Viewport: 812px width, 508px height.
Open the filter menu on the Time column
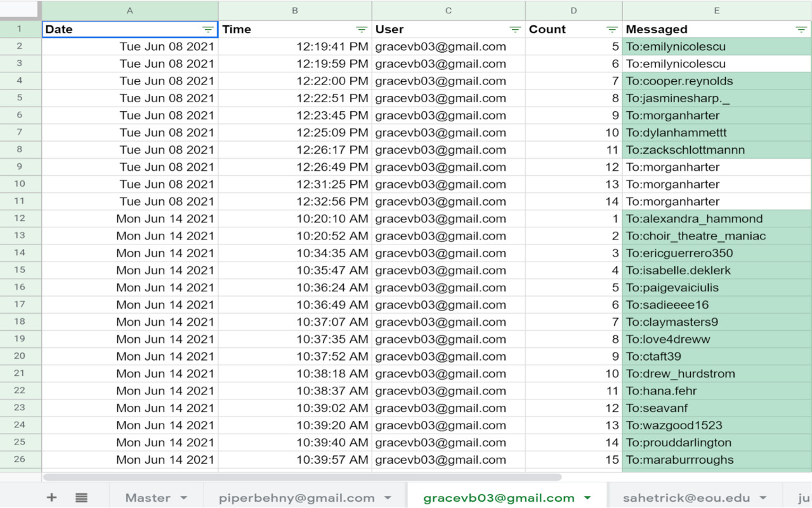click(361, 29)
